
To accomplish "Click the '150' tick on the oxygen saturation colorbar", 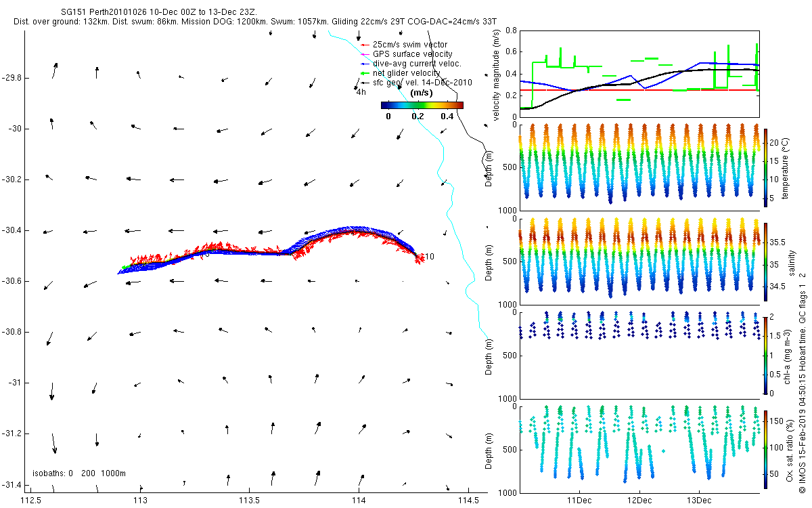I will pos(777,421).
